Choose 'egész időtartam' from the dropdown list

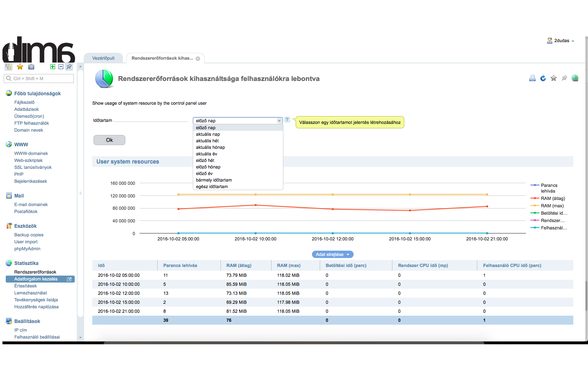(238, 186)
